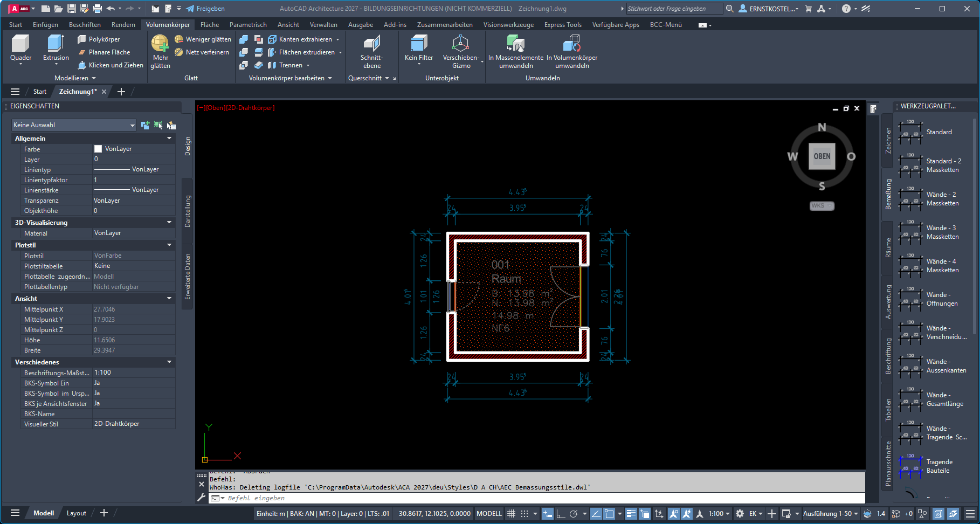Click the Farbe VonLayer color swatch
Image resolution: width=980 pixels, height=524 pixels.
(98, 149)
